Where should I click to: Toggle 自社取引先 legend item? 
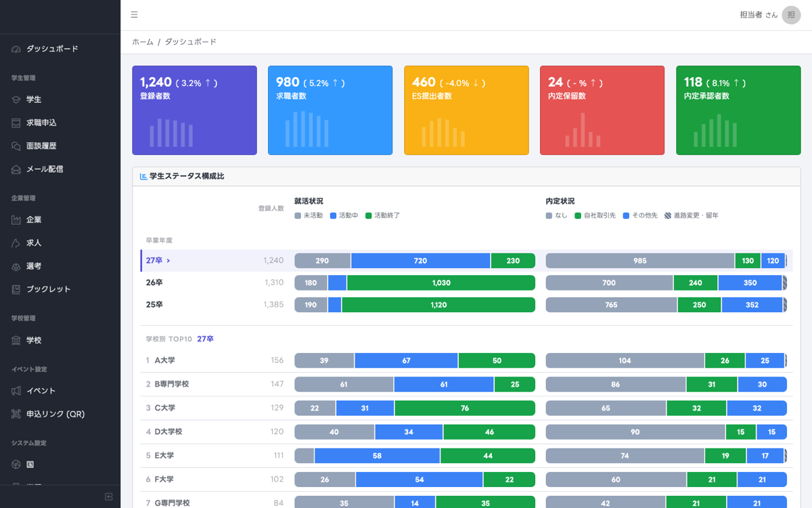point(595,215)
